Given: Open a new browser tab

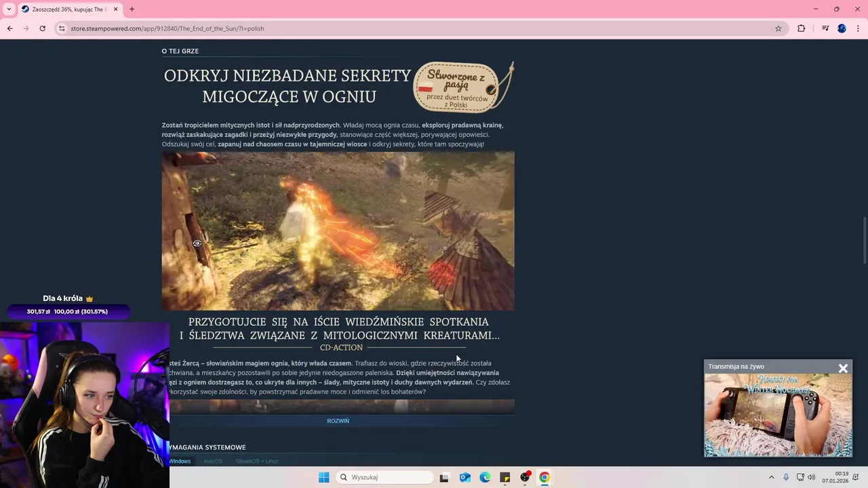Looking at the screenshot, I should [132, 9].
